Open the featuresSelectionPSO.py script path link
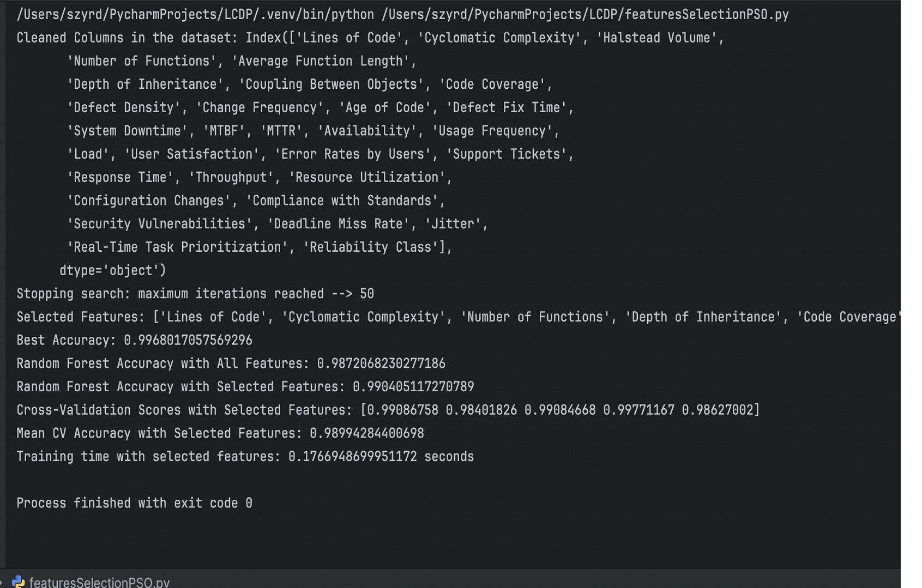The width and height of the screenshot is (922, 588). tap(585, 14)
